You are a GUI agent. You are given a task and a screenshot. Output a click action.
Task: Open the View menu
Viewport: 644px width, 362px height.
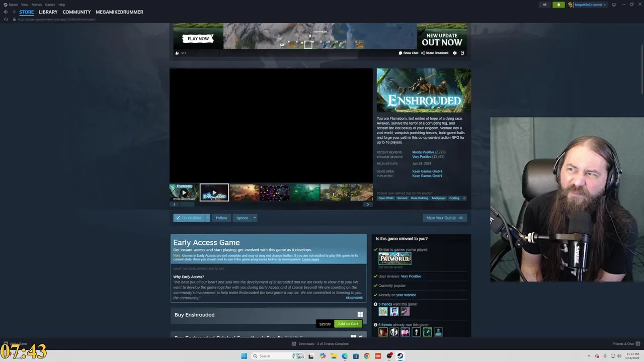tap(24, 5)
